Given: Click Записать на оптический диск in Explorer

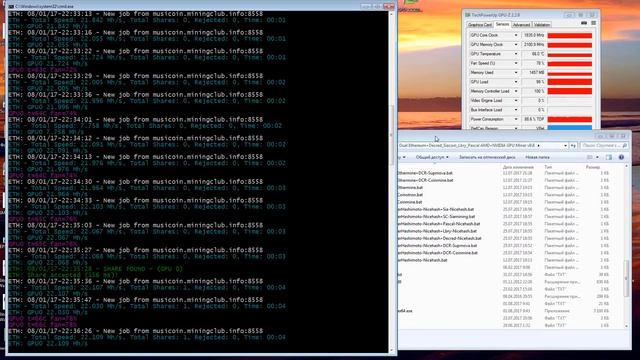Looking at the screenshot, I should tap(487, 158).
